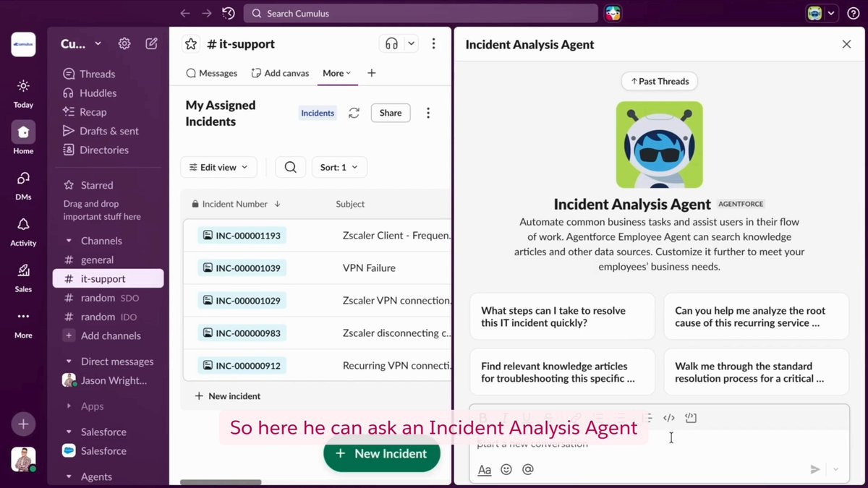
Task: Open the More options ellipsis in rail
Action: [23, 323]
